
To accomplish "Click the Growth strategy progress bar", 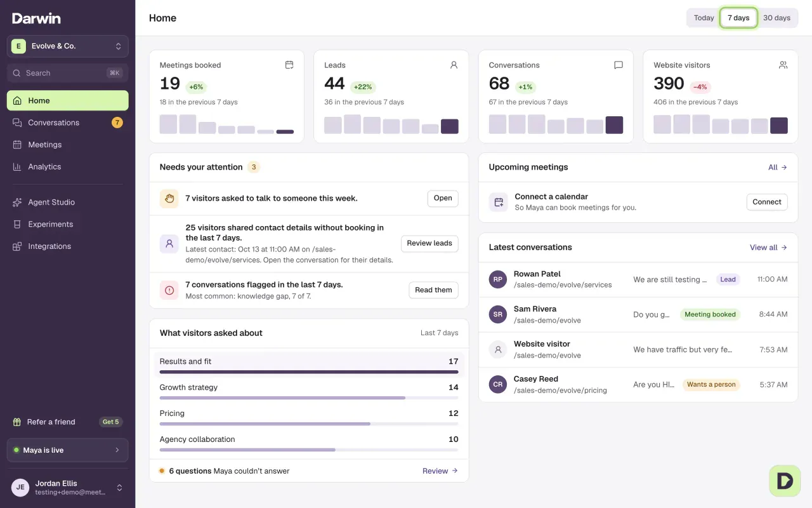I will point(309,398).
